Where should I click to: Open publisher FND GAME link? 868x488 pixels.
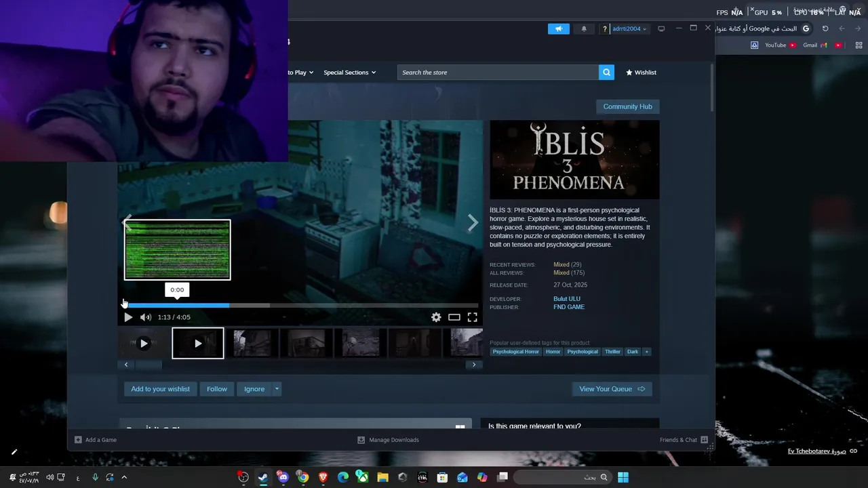(x=569, y=307)
